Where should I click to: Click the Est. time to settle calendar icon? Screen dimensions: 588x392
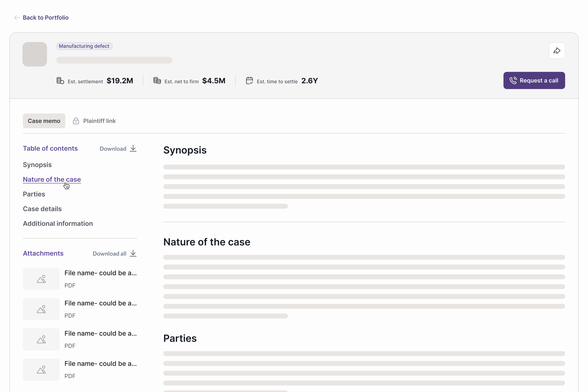249,81
